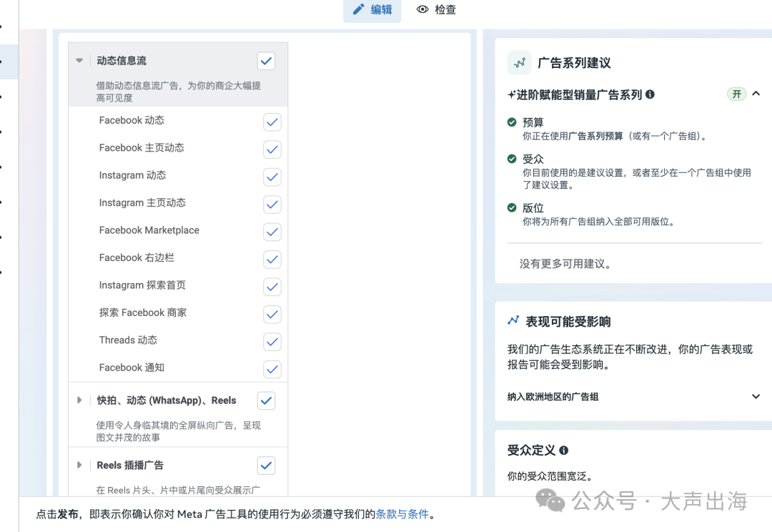Switch to the 编辑 tab

[372, 10]
